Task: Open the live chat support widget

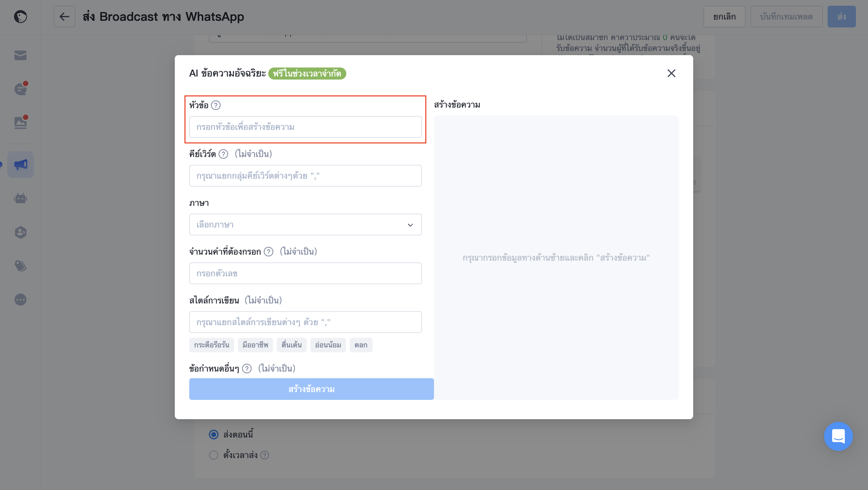Action: click(x=838, y=436)
